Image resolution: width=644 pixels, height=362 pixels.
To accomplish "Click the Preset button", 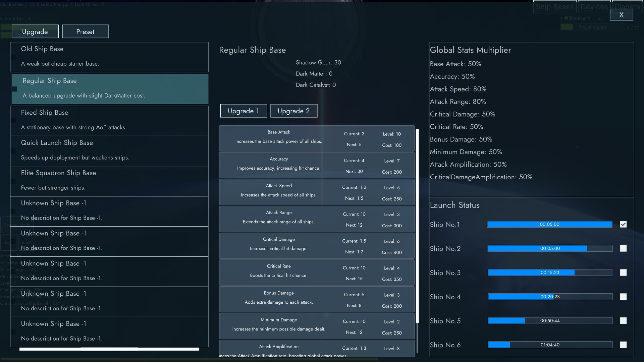I will point(85,32).
